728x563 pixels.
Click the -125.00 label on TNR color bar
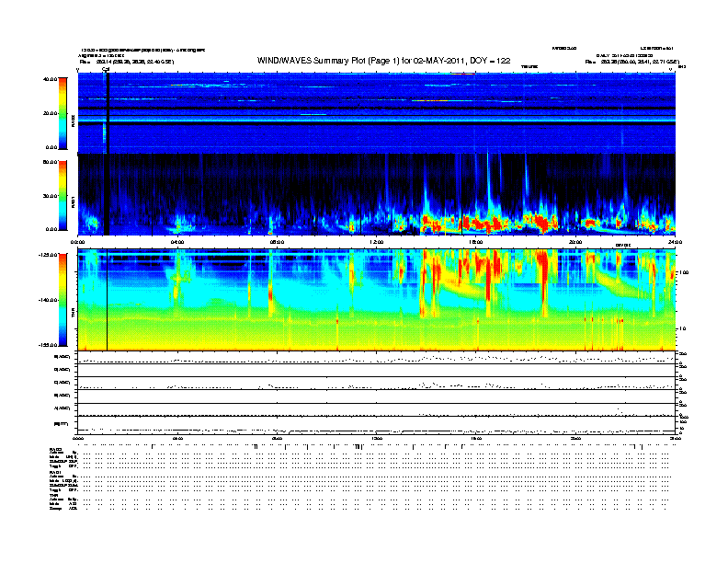(48, 255)
